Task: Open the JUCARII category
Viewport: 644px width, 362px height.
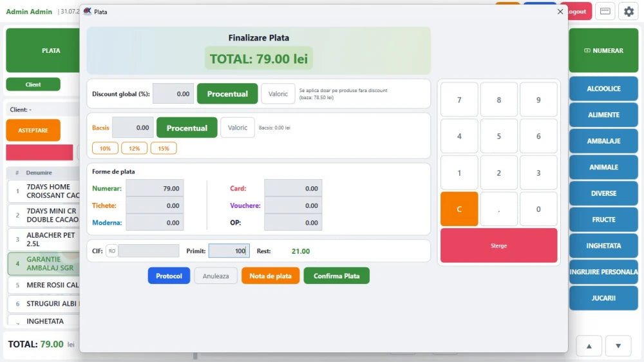Action: 603,298
